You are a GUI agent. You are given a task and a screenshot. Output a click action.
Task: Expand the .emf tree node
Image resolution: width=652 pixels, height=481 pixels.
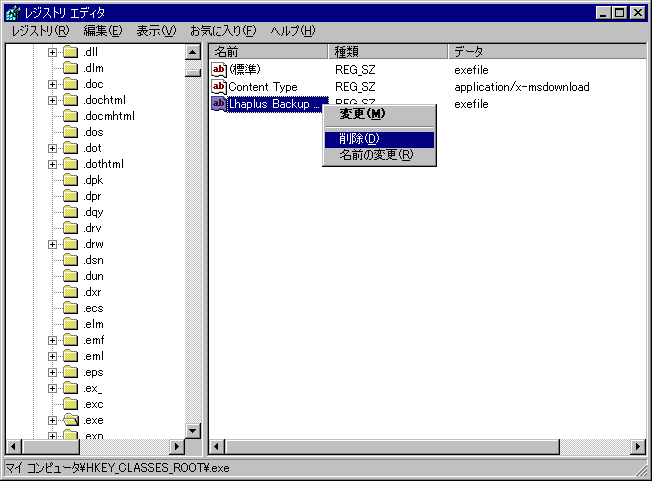pyautogui.click(x=53, y=340)
